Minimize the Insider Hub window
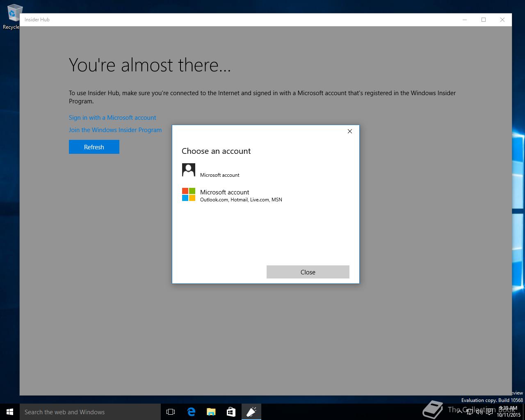Screen dimensions: 525x420 pos(465,20)
